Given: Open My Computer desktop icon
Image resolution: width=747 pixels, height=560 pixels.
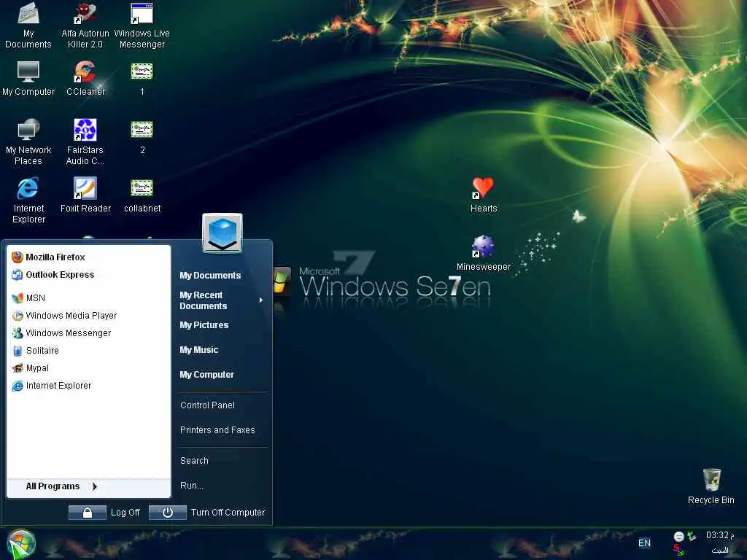Looking at the screenshot, I should [28, 79].
